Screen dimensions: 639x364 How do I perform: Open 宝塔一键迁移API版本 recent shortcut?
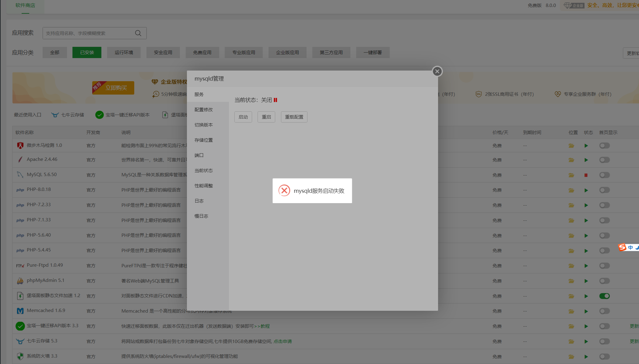pyautogui.click(x=123, y=115)
